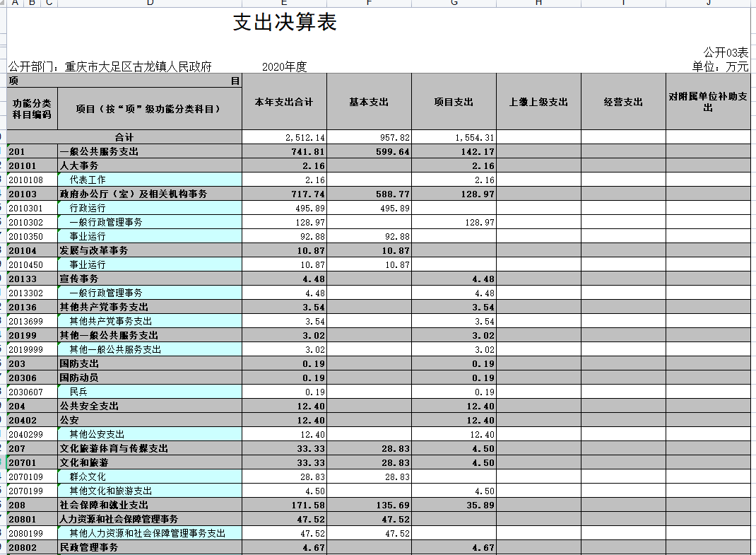Click code cell "2010301"
Screen dimensions: 756x555
click(x=32, y=208)
